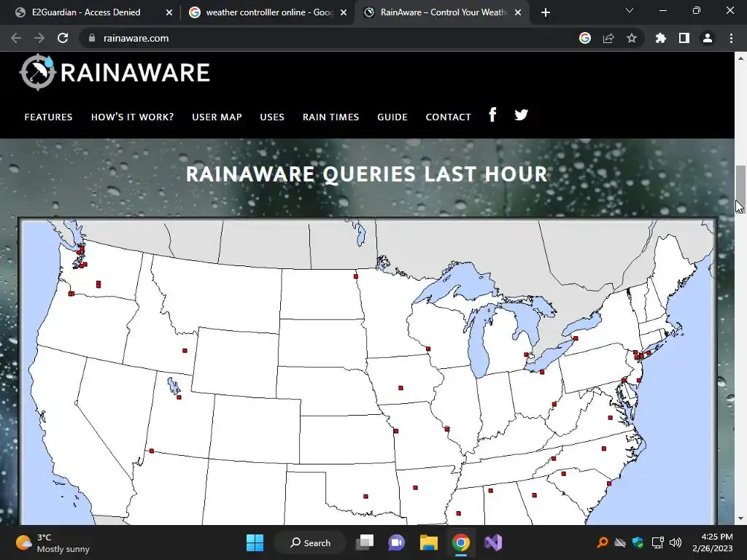Open the volume speaker tray icon
This screenshot has height=560, width=747.
pyautogui.click(x=676, y=542)
